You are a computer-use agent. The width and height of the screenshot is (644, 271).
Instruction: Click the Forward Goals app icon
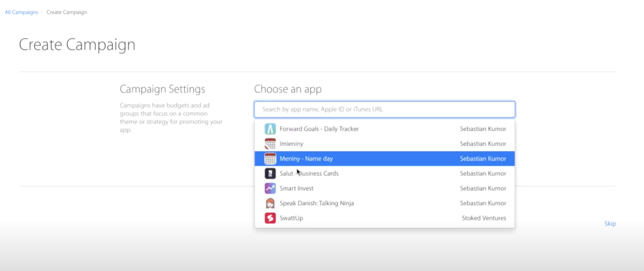point(270,129)
